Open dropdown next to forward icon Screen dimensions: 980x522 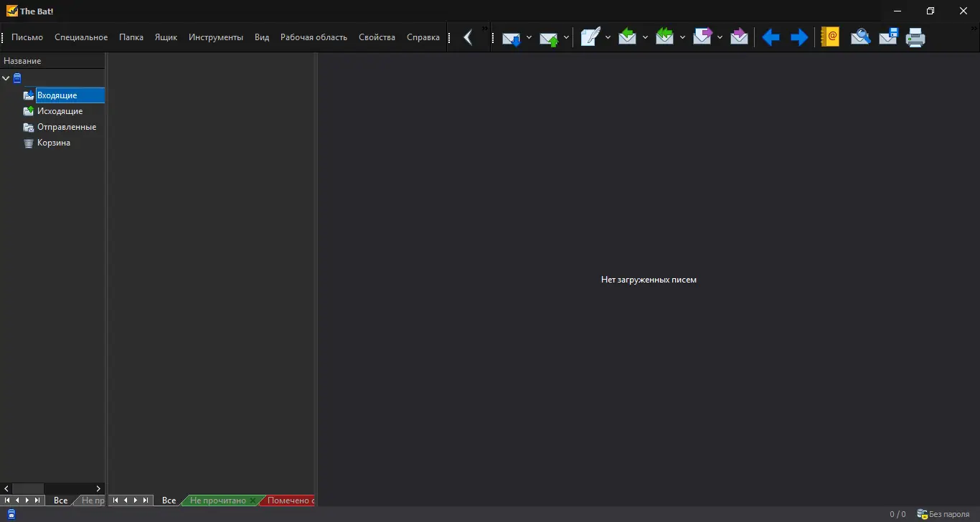point(720,37)
